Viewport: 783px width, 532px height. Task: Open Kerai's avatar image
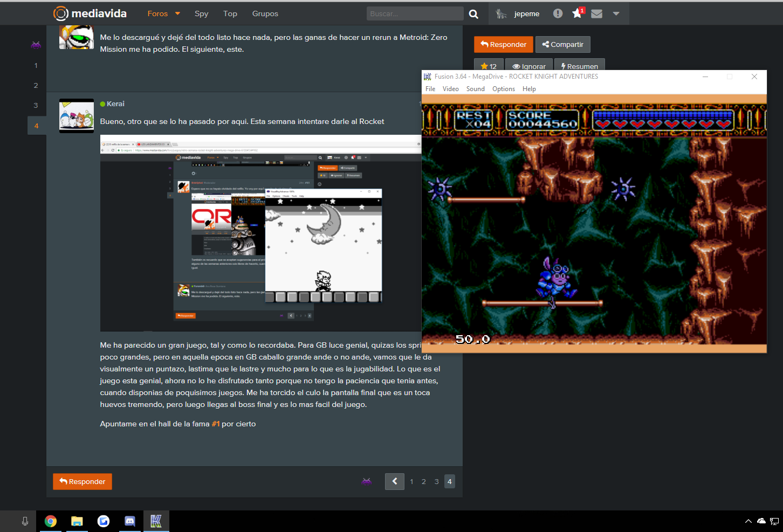pyautogui.click(x=77, y=116)
